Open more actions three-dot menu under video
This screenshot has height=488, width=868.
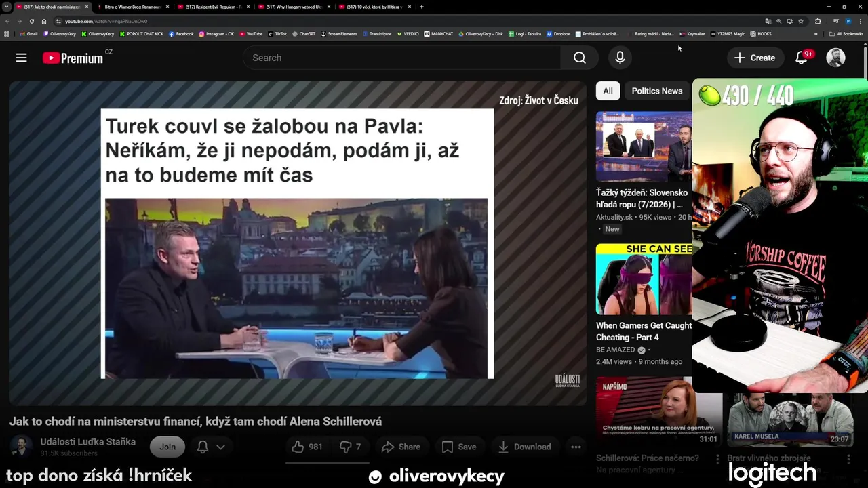576,447
